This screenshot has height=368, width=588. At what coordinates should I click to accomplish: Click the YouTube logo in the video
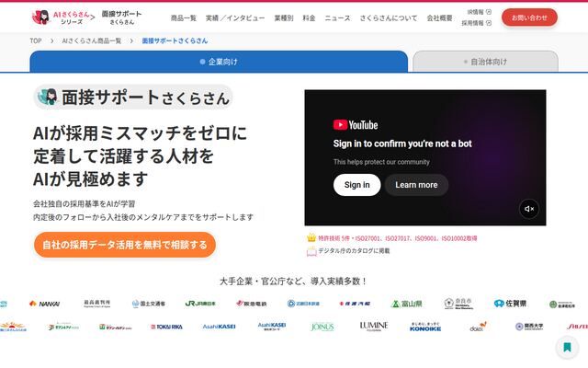356,125
